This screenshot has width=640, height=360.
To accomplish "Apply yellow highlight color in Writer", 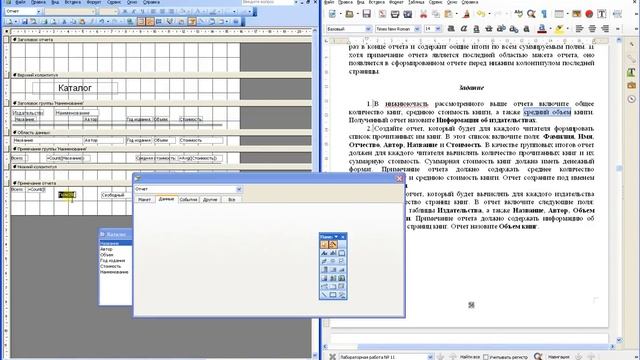I will click(x=559, y=29).
